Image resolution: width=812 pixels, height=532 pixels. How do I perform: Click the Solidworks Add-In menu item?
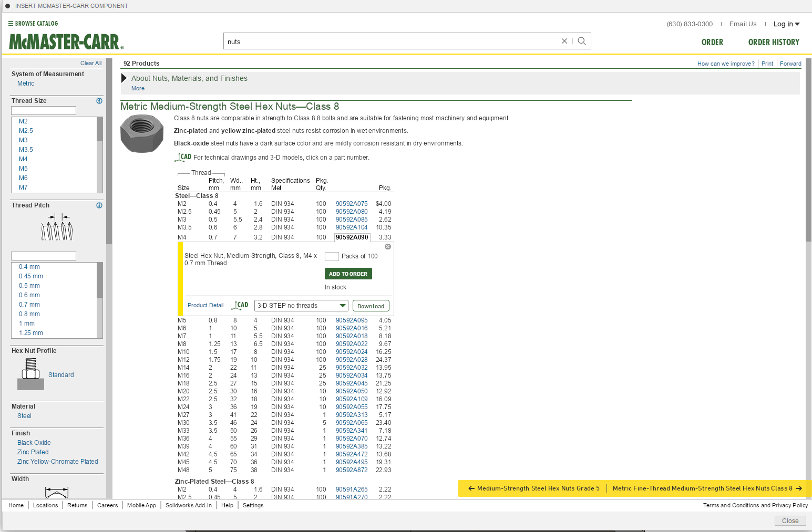188,505
